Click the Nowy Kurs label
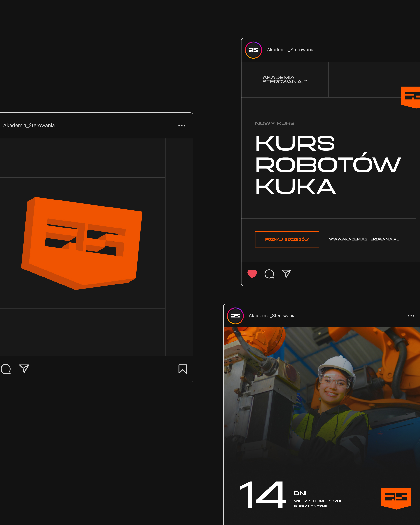The image size is (420, 525). click(x=275, y=123)
